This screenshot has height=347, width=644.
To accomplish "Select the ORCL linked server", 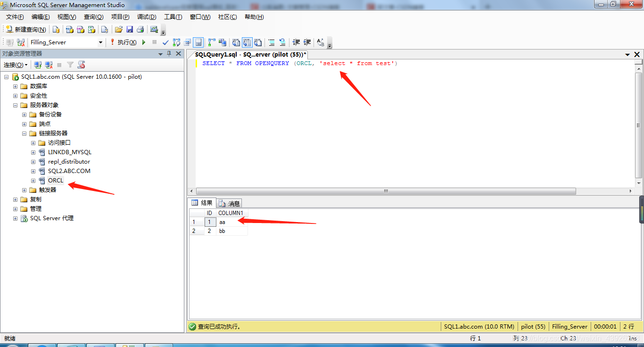I will click(x=56, y=181).
